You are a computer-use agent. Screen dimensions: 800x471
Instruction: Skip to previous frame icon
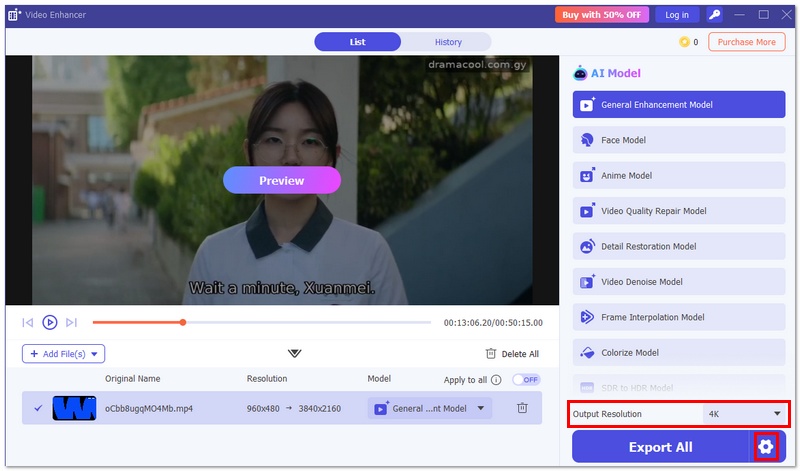pos(28,322)
